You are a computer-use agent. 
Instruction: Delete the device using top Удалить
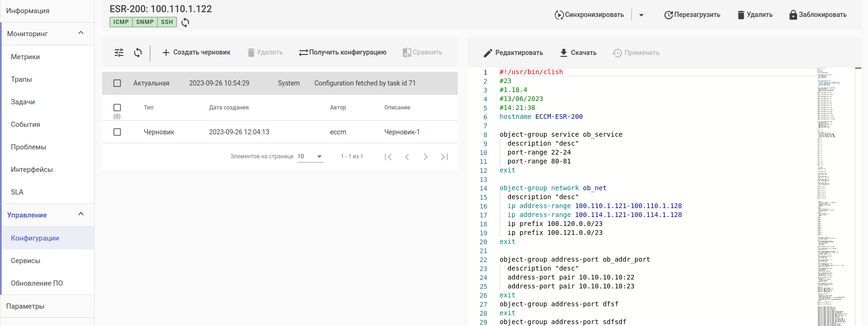pos(755,15)
